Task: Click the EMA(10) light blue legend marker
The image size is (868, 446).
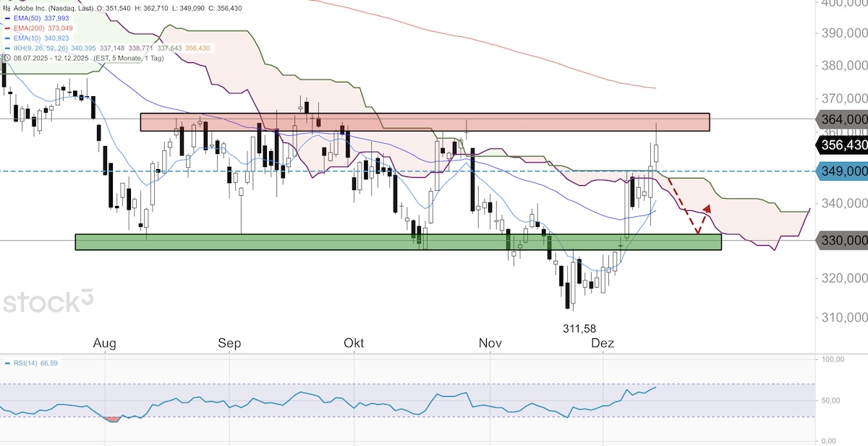Action: (7, 38)
